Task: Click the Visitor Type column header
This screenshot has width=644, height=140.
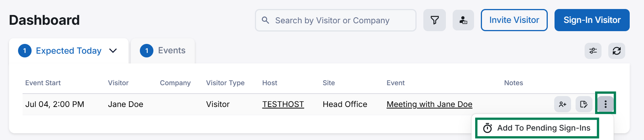Action: click(x=225, y=83)
